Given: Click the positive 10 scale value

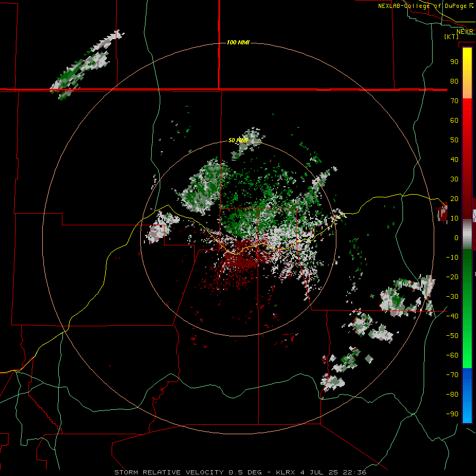Looking at the screenshot, I should pyautogui.click(x=454, y=218).
